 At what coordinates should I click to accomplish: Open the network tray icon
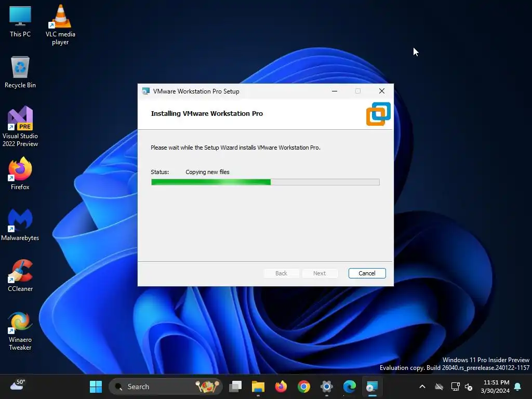point(455,387)
